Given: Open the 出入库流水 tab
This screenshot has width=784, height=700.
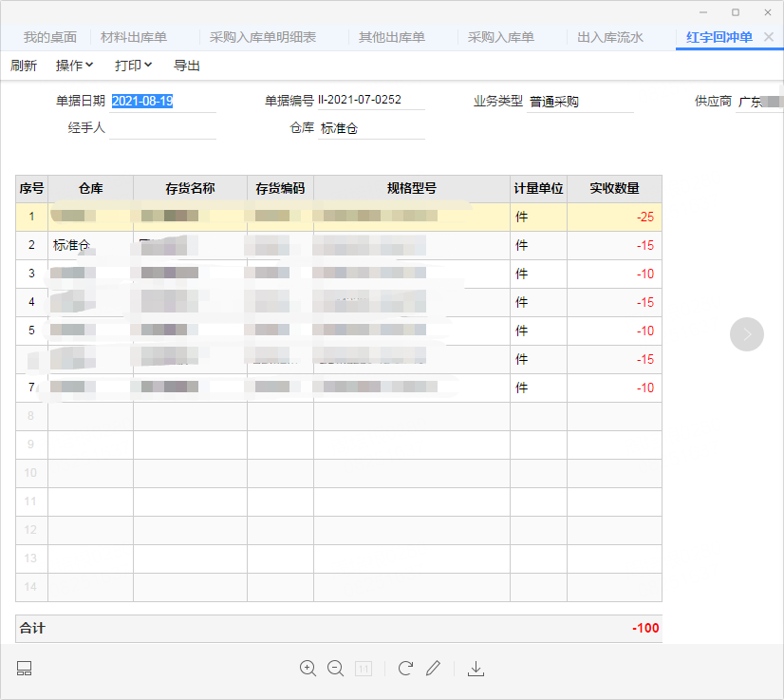Looking at the screenshot, I should (x=610, y=38).
